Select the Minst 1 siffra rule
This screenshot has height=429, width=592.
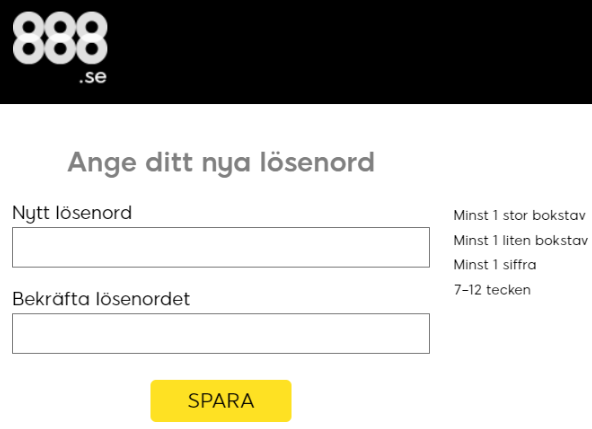click(x=495, y=265)
